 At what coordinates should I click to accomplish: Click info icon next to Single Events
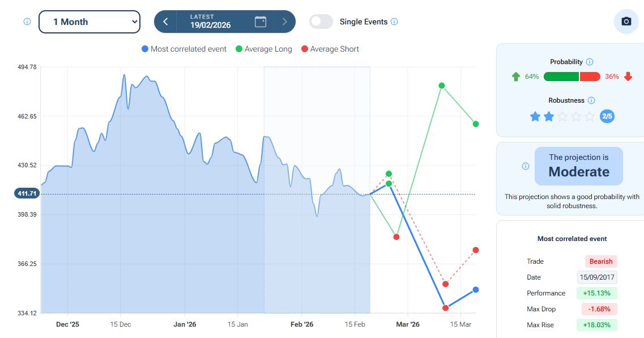(394, 22)
